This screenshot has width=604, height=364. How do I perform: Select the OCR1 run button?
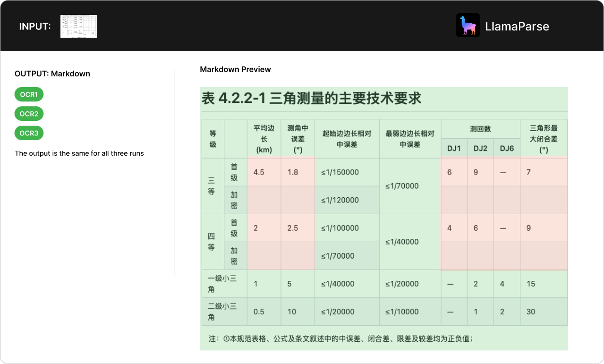pos(29,94)
